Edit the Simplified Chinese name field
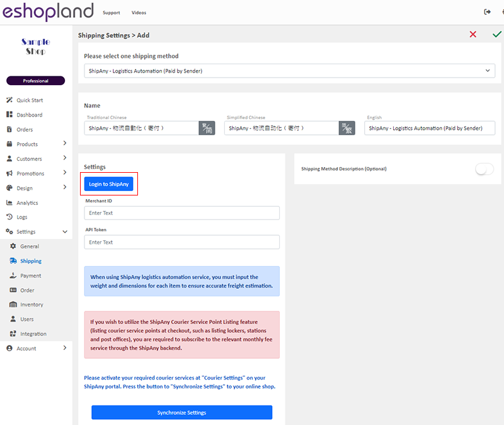504x425 pixels. [x=282, y=128]
